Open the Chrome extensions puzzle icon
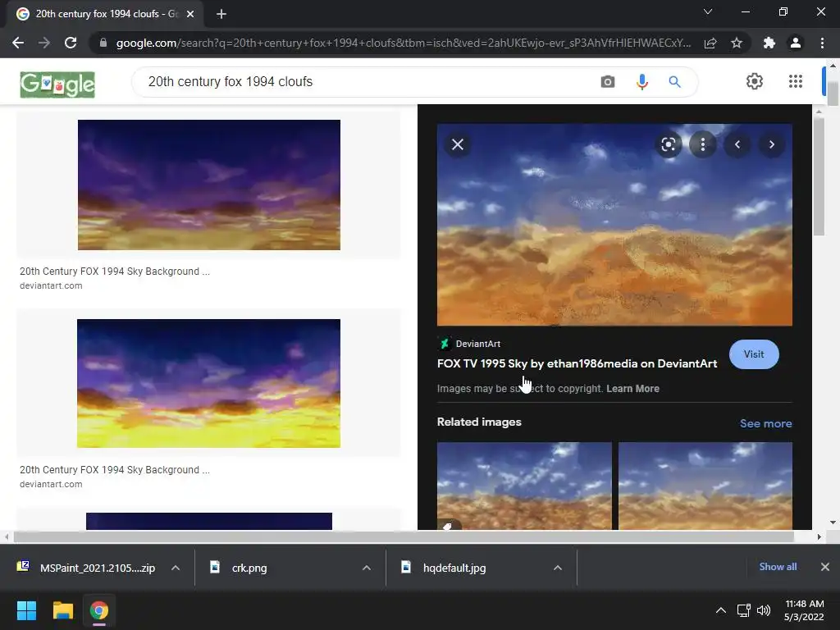 coord(769,43)
